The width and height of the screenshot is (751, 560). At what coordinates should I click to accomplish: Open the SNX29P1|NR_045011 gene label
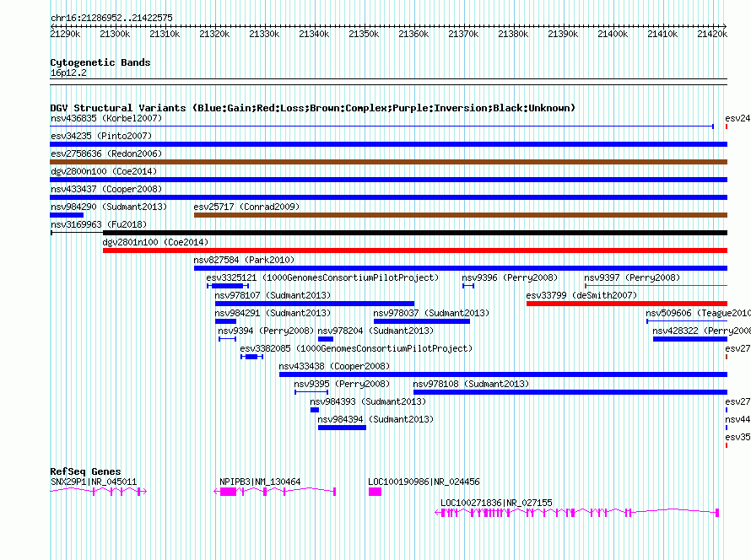94,482
